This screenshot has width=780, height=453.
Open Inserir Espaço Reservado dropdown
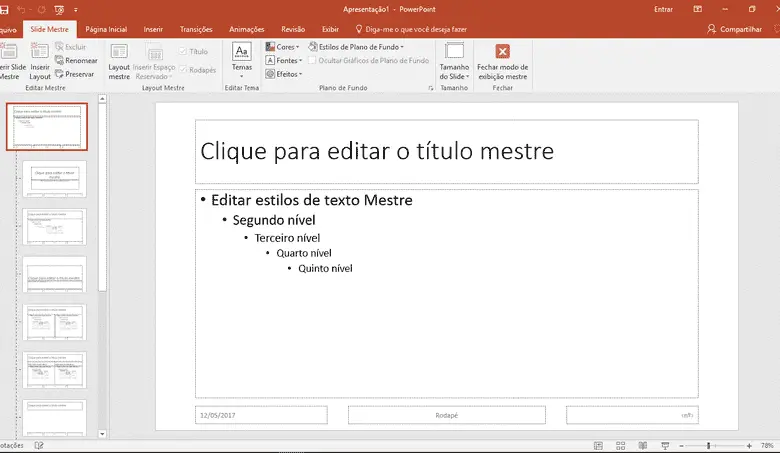coord(154,62)
